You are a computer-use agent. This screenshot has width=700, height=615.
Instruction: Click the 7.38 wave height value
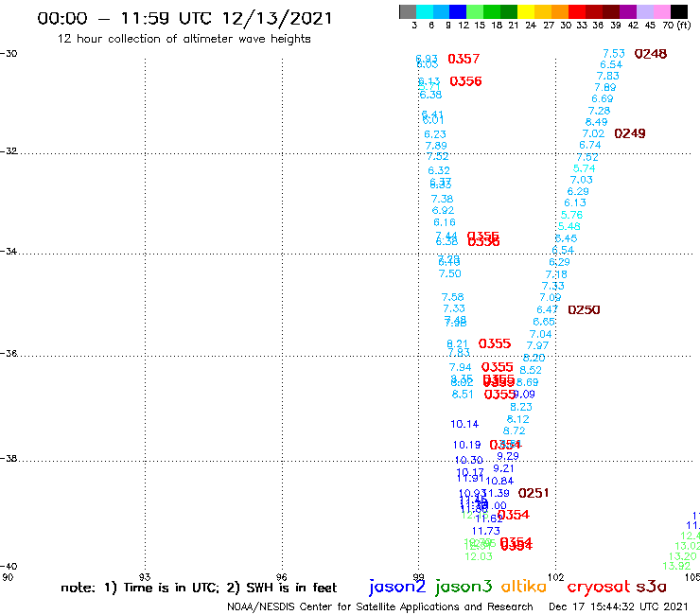point(442,199)
